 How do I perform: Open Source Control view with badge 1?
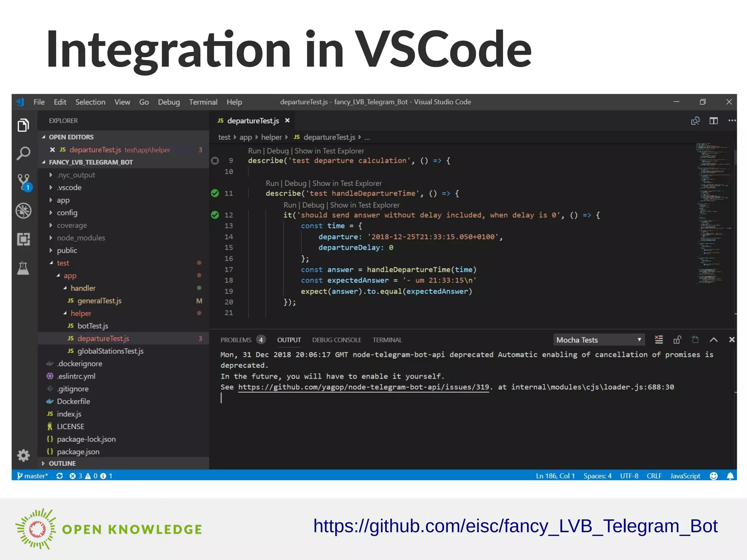point(24,182)
